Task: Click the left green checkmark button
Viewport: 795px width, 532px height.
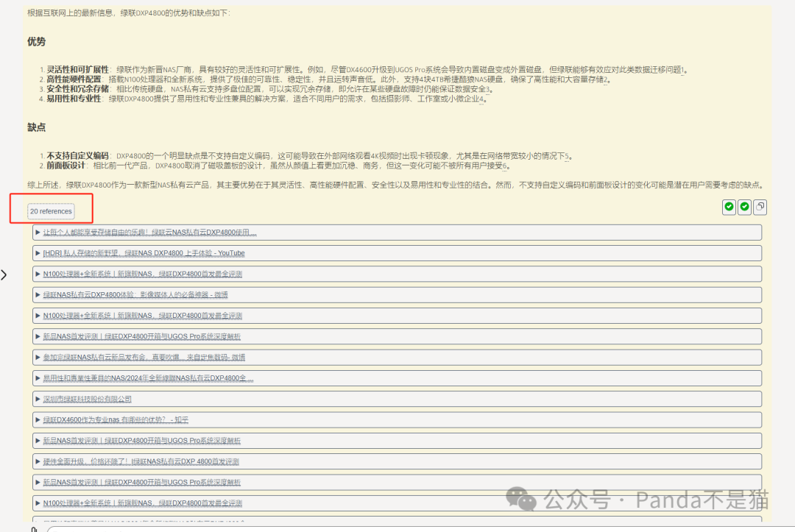Action: pyautogui.click(x=729, y=207)
